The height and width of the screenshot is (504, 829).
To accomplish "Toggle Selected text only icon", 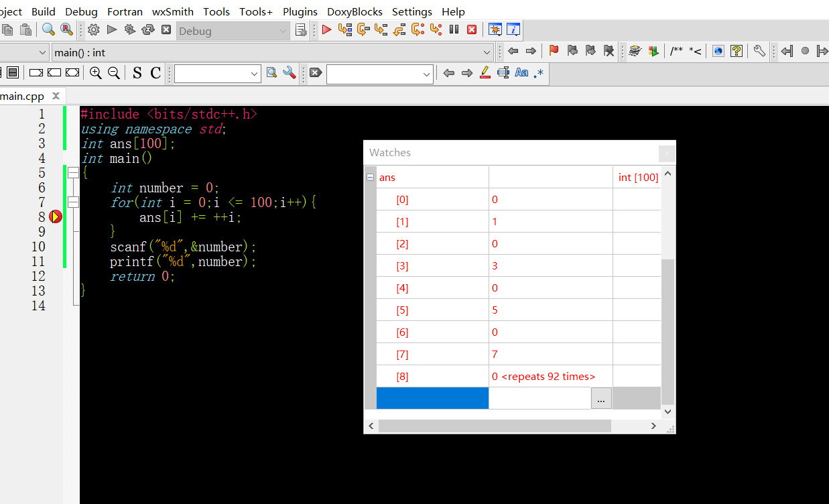I will [503, 73].
